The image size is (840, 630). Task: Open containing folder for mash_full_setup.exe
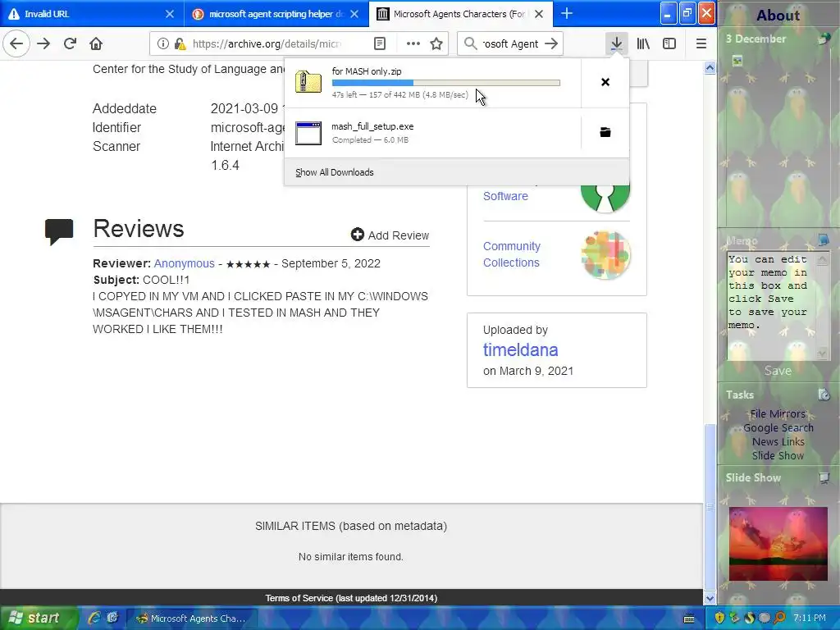[605, 132]
